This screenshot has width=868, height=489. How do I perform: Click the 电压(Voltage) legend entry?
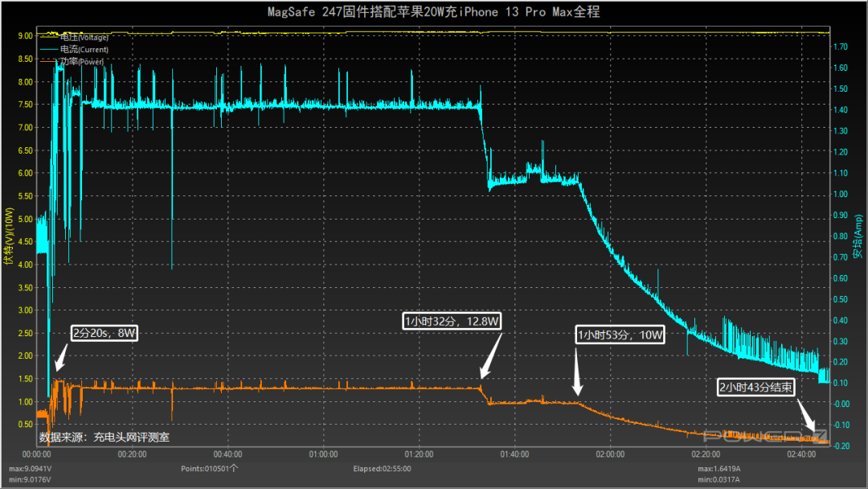coord(75,38)
